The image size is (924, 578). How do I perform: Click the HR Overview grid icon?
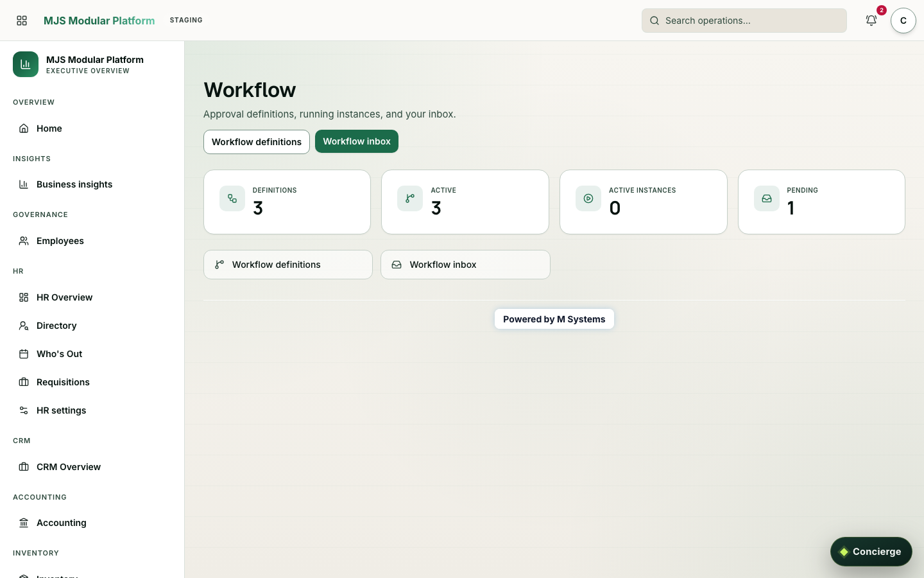pos(24,297)
